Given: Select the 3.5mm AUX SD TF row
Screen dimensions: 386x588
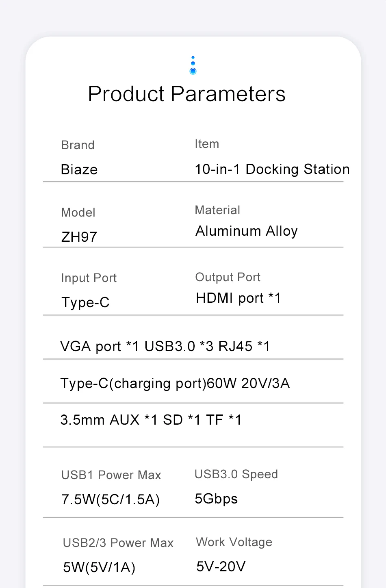Looking at the screenshot, I should tap(151, 420).
